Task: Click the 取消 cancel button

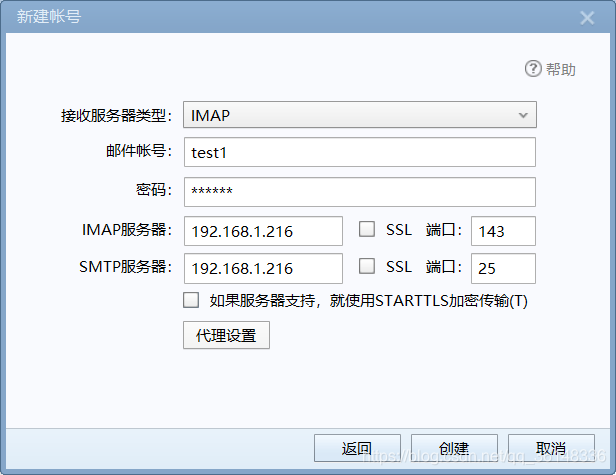Action: point(551,448)
